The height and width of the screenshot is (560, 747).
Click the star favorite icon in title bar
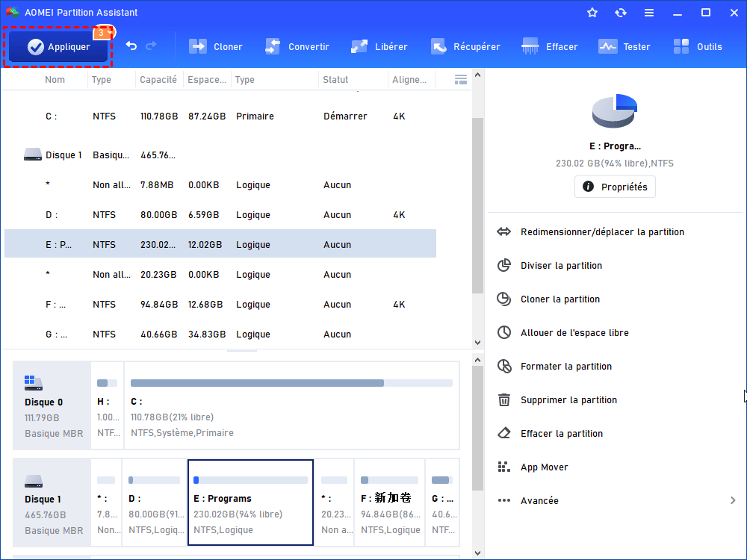(592, 13)
